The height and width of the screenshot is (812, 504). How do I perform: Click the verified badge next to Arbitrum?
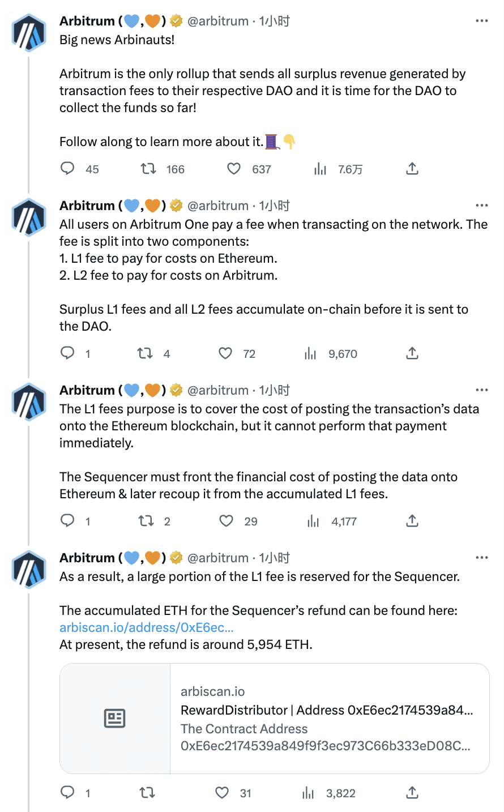[x=176, y=20]
